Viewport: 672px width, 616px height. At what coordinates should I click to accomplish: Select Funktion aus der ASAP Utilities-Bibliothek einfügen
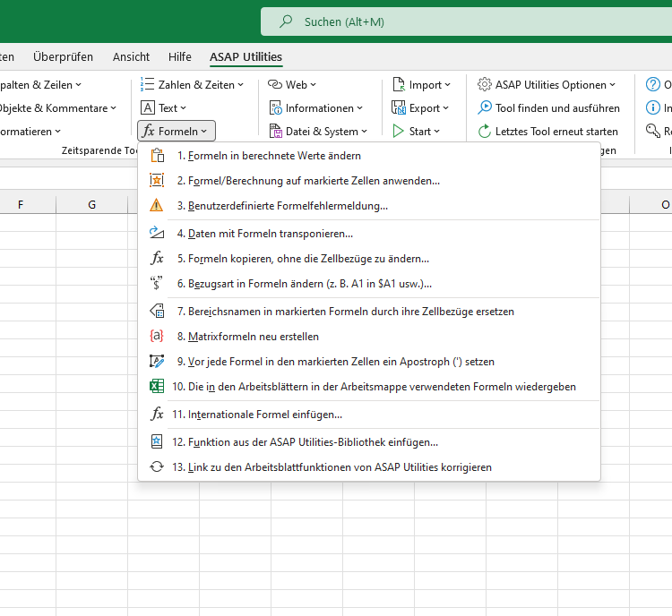[369, 441]
